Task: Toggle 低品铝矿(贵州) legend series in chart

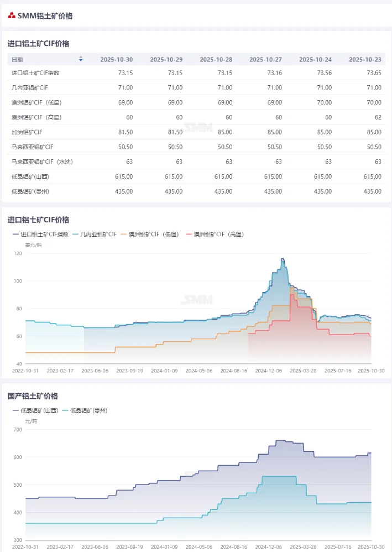Action: pyautogui.click(x=85, y=410)
